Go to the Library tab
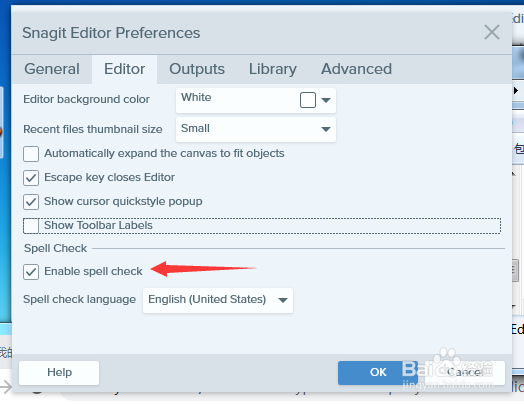 tap(273, 69)
